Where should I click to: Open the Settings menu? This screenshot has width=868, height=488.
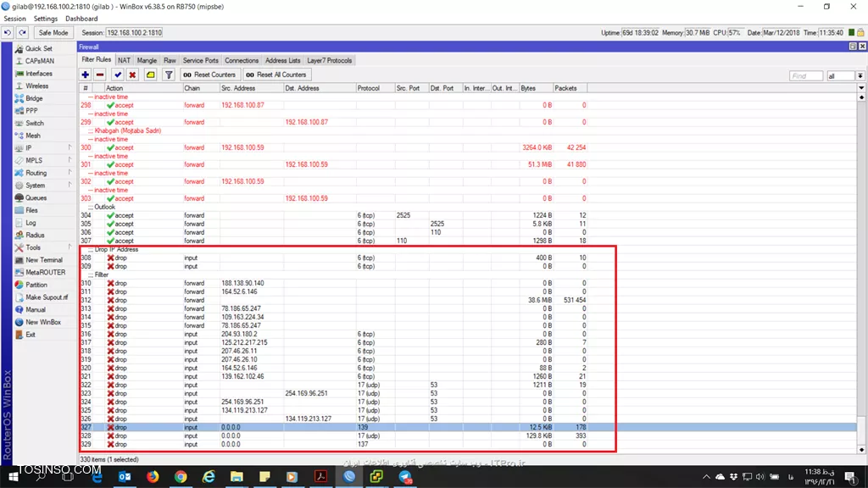click(46, 19)
